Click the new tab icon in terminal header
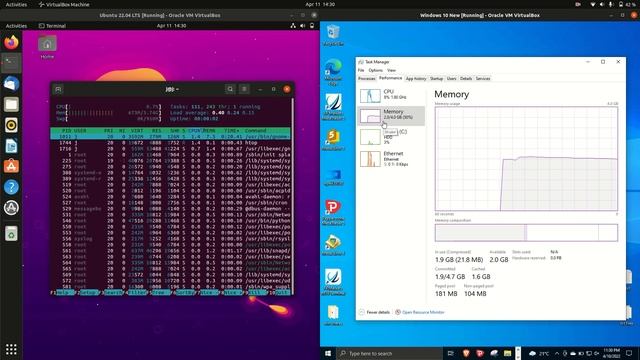 58,89
